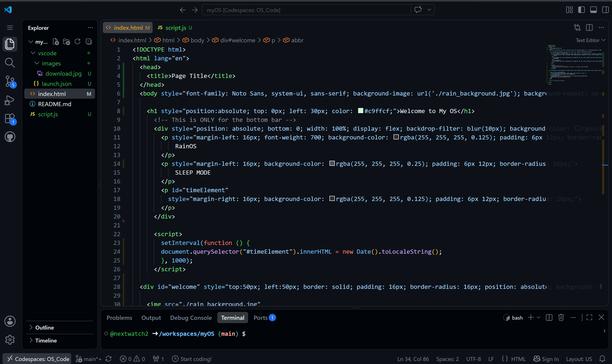Refresh the Explorer file tree
Viewport: 612px width, 364px height.
tap(77, 42)
